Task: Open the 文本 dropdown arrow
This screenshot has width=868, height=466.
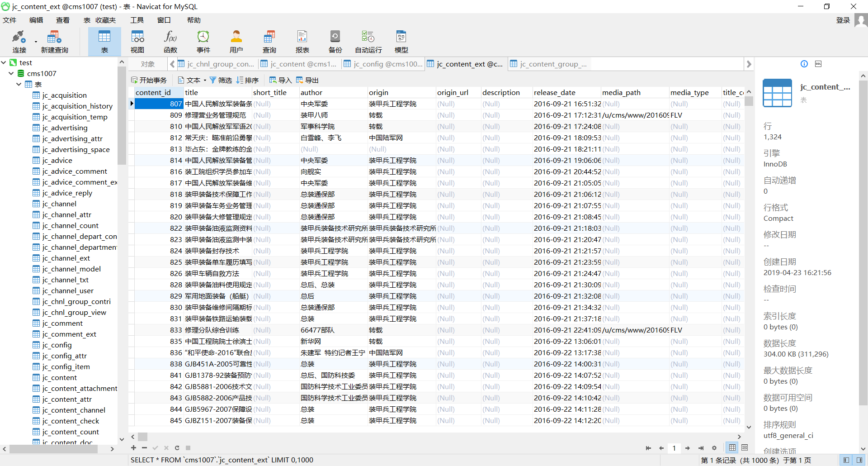Action: (x=205, y=81)
